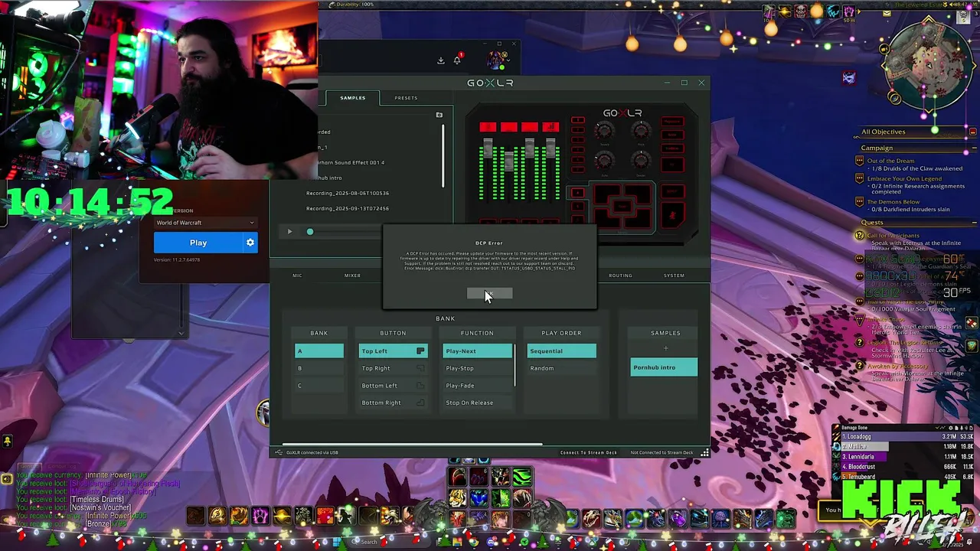The height and width of the screenshot is (551, 980).
Task: Select the Stop On Release function
Action: point(477,403)
